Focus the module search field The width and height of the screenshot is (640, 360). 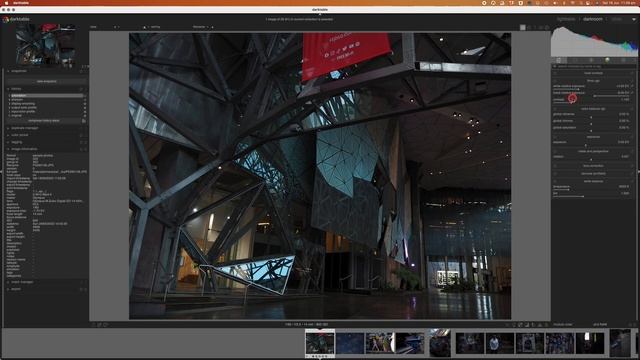594,66
